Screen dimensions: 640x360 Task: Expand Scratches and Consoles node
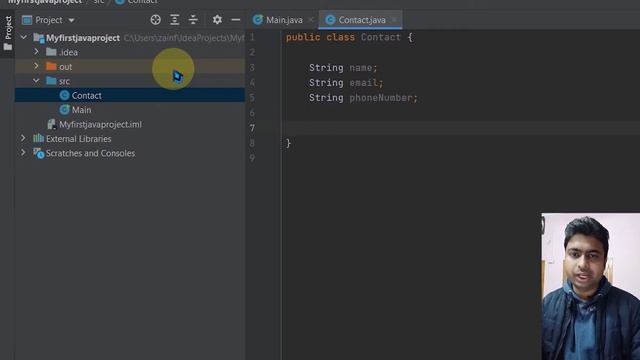(23, 153)
